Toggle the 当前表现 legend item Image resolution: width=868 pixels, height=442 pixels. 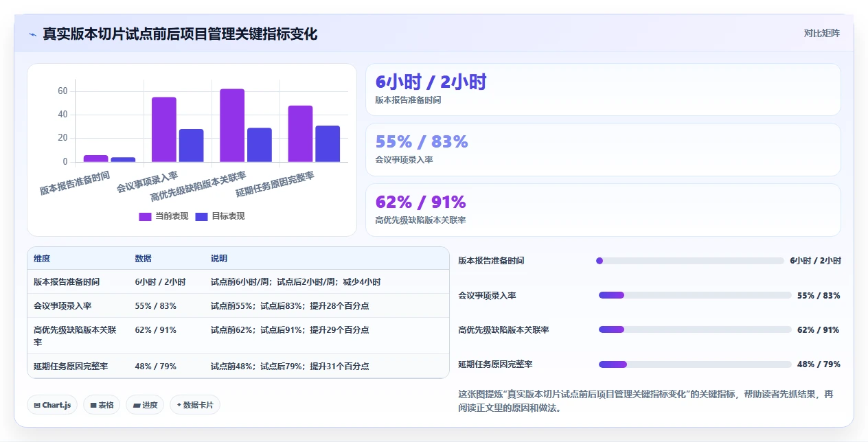[163, 216]
